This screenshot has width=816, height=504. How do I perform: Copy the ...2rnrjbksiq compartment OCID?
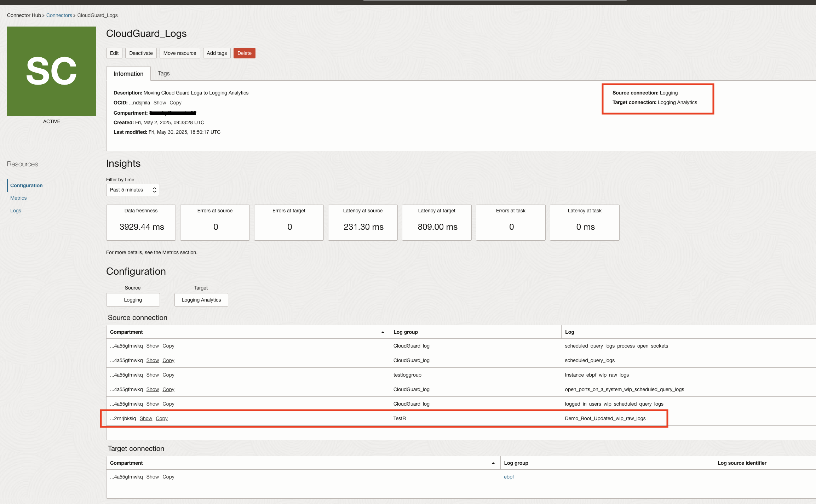[161, 418]
